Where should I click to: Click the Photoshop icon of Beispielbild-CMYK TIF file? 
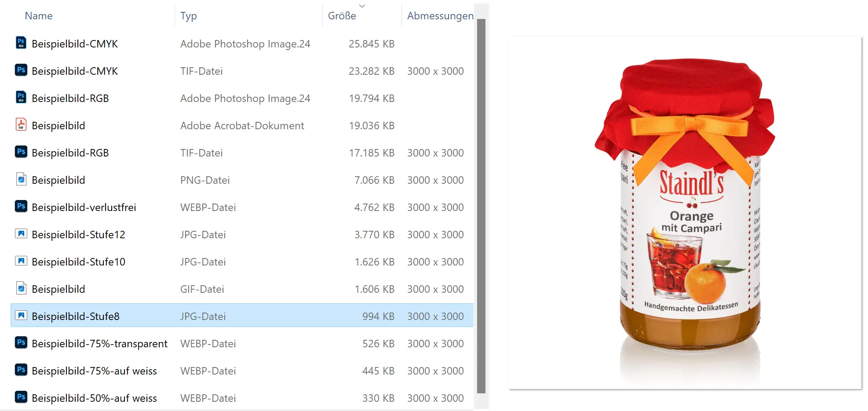[x=21, y=70]
